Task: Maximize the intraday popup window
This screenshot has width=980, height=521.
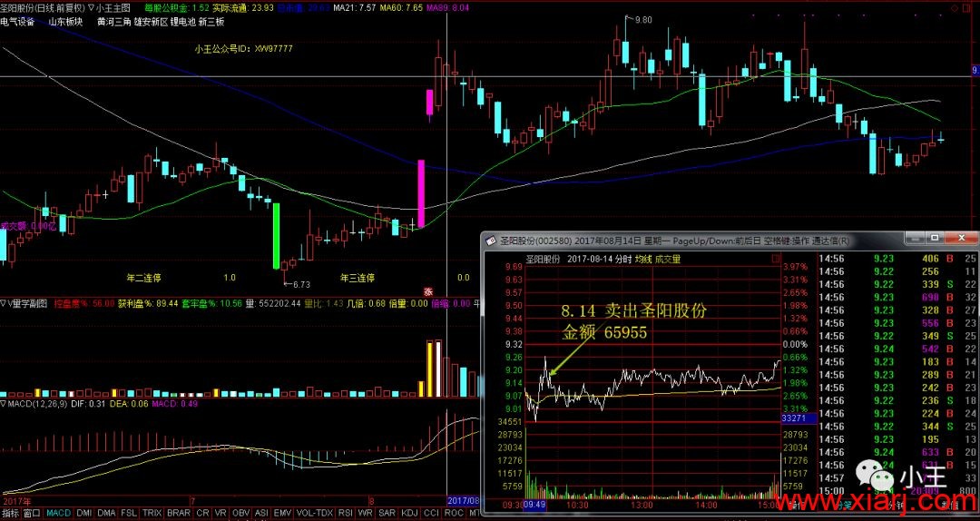Action: click(935, 239)
